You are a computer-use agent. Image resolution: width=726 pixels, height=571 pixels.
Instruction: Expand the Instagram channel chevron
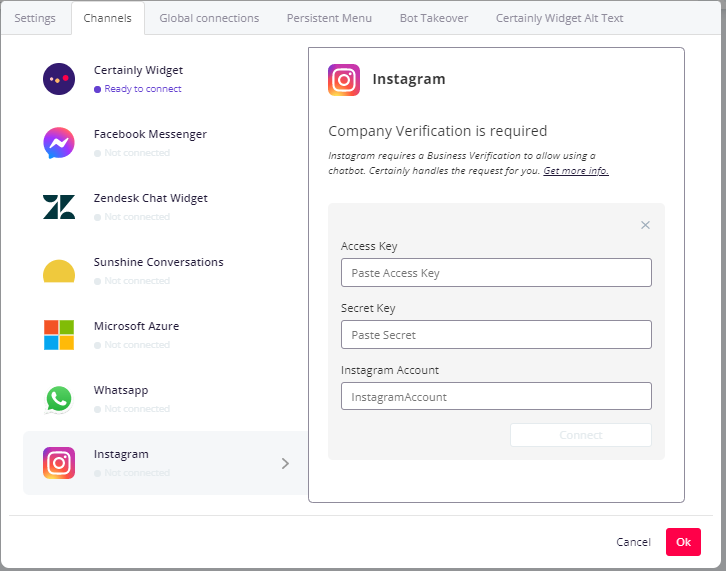coord(285,463)
